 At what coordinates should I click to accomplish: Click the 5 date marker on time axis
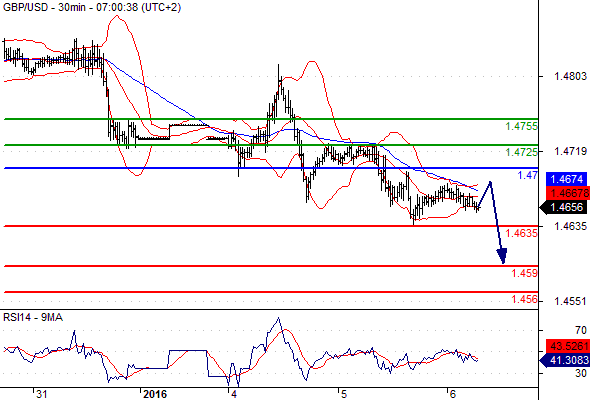coord(343,394)
